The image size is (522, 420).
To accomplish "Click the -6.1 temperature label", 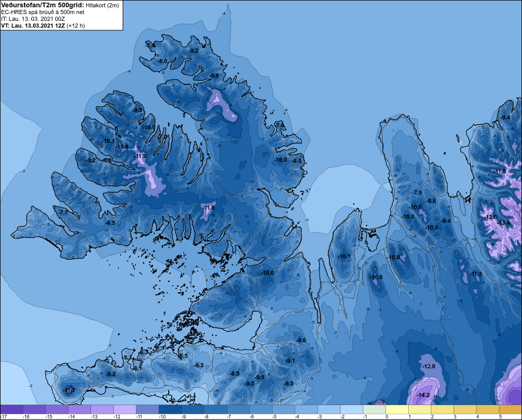I will click(x=137, y=368).
